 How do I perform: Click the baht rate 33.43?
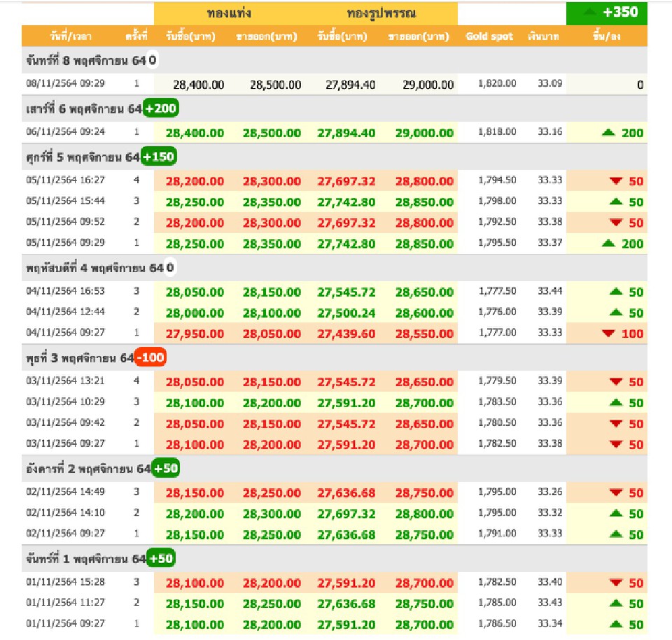tap(550, 602)
